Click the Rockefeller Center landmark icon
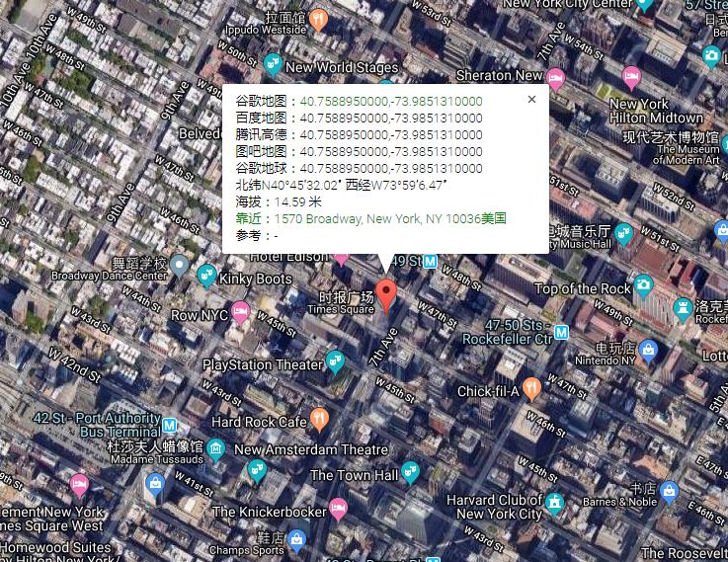Image resolution: width=728 pixels, height=562 pixels. pyautogui.click(x=683, y=310)
